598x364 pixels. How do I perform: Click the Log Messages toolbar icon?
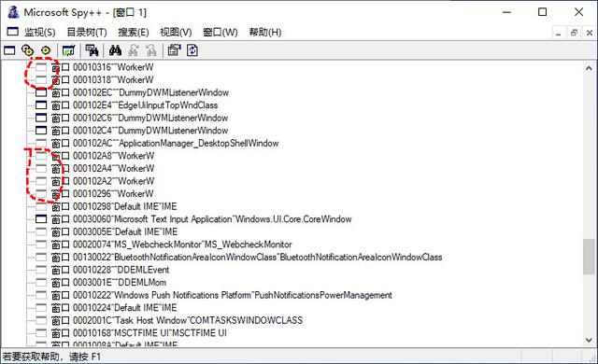pos(68,50)
